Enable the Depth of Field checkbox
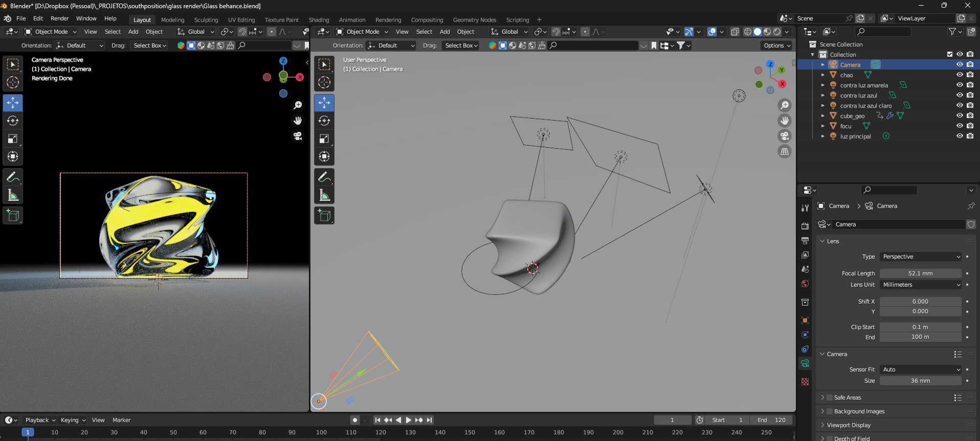 click(x=830, y=438)
